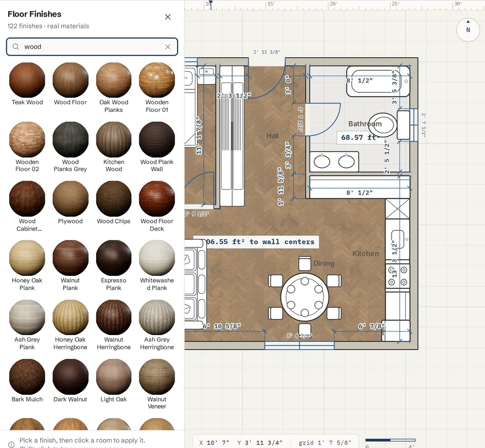Close the Floor Finishes panel
The width and height of the screenshot is (485, 448).
(168, 17)
